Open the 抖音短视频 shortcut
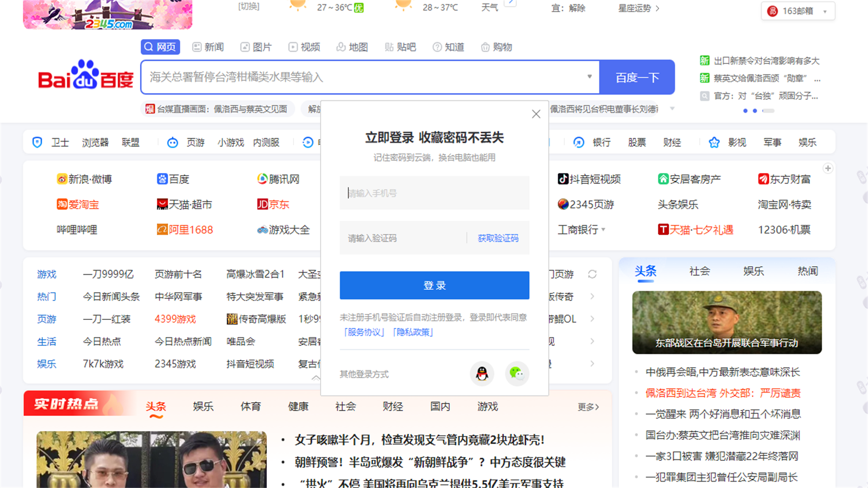The image size is (868, 488). [x=591, y=179]
